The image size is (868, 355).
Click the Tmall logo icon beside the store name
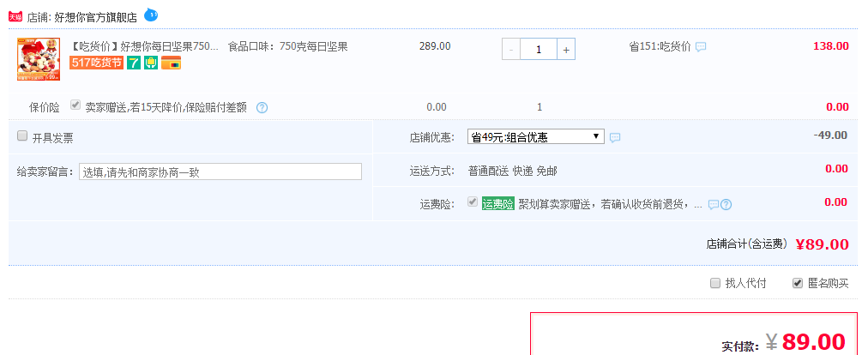[x=15, y=16]
